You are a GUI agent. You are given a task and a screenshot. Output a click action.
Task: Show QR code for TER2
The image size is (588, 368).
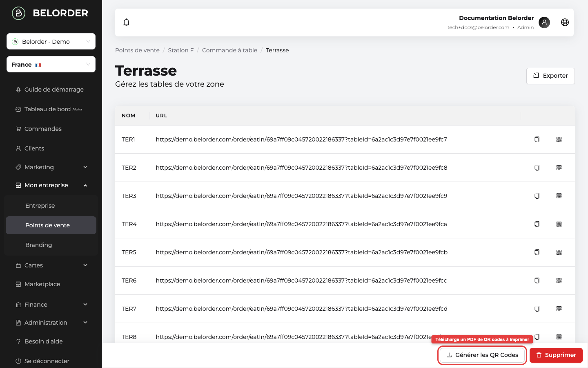[x=559, y=168]
